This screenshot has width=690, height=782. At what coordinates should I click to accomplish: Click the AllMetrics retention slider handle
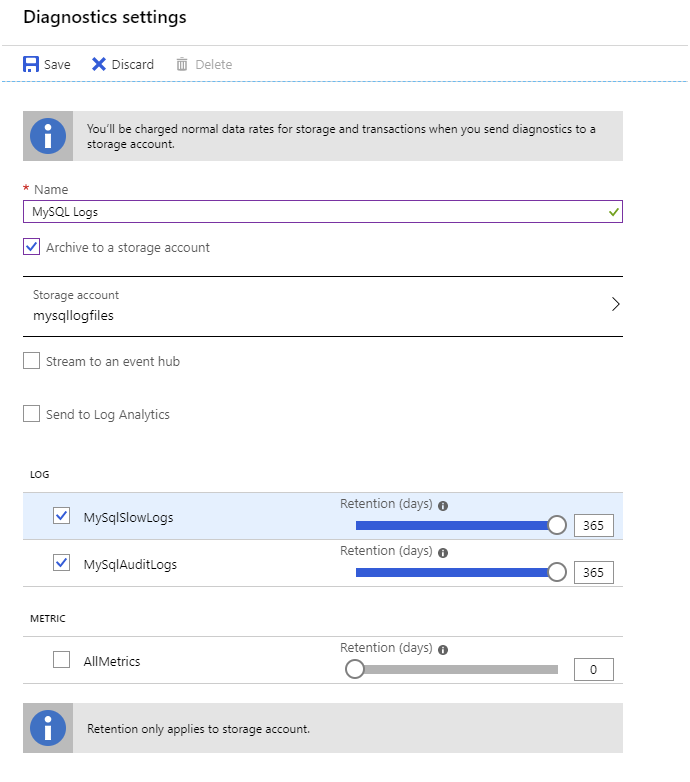(x=355, y=669)
